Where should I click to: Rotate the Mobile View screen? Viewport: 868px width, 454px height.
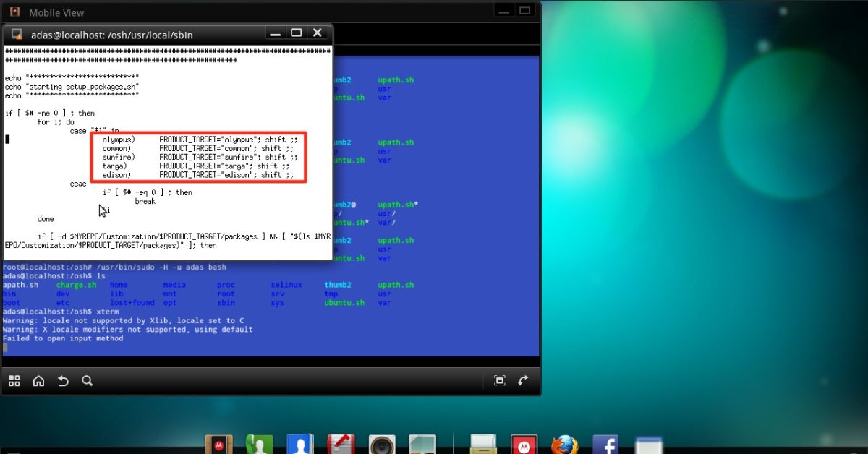click(x=524, y=380)
